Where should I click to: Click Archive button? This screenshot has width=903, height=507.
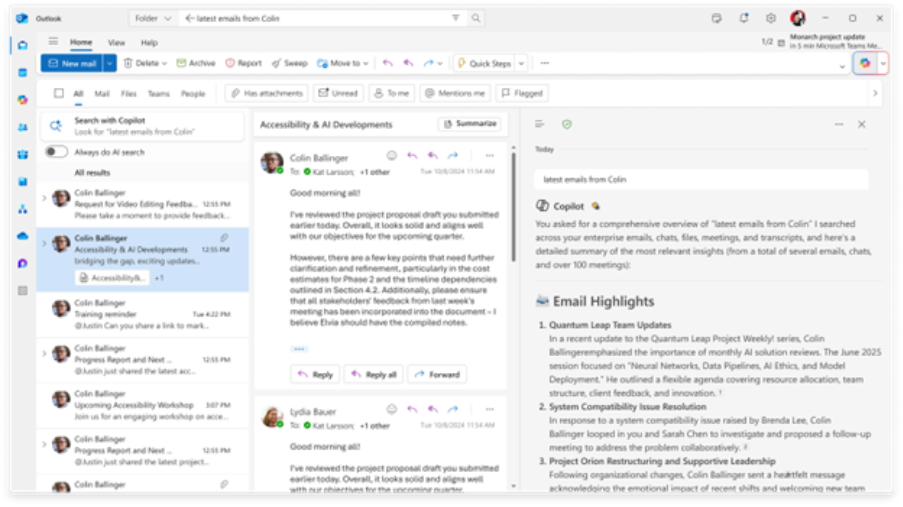[x=196, y=63]
